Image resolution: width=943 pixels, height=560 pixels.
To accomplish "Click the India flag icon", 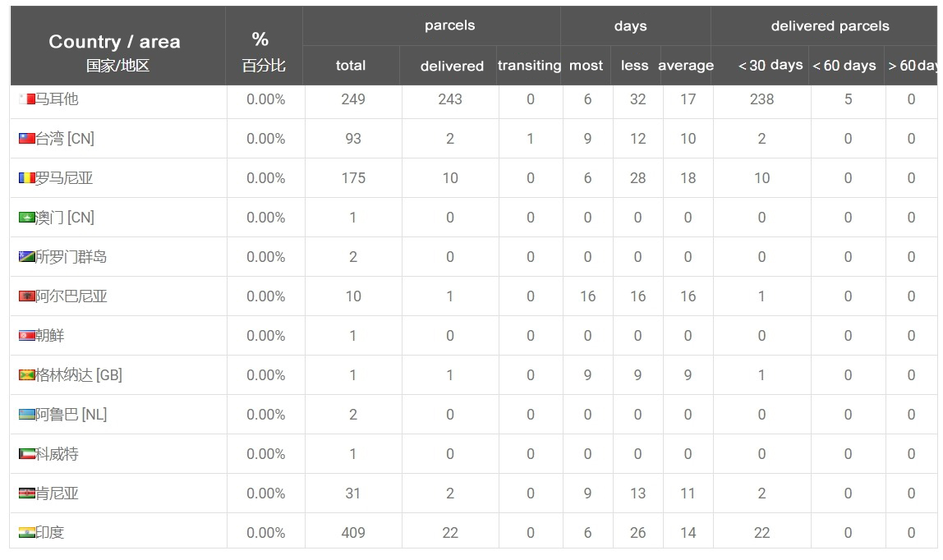I will [27, 532].
